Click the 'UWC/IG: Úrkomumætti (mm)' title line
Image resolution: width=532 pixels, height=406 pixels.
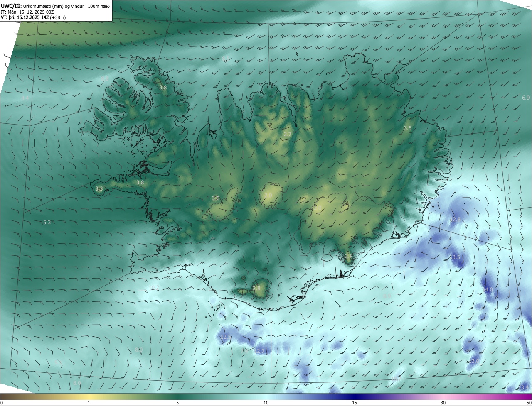tap(55, 6)
